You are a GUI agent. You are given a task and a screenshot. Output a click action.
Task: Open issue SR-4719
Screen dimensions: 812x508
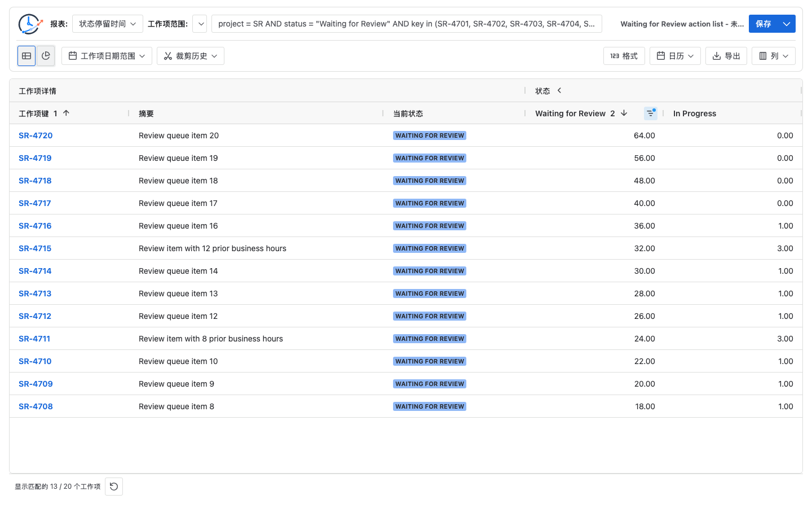[35, 158]
